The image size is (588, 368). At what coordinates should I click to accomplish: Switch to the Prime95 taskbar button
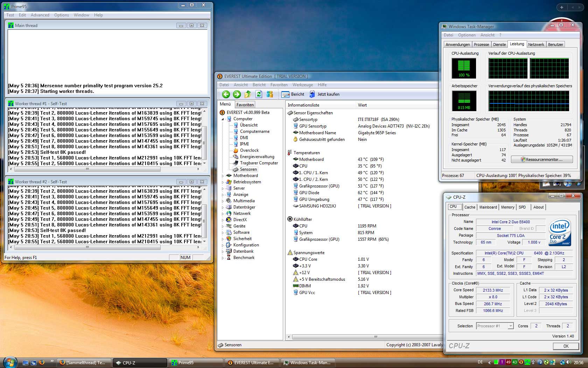coord(196,363)
